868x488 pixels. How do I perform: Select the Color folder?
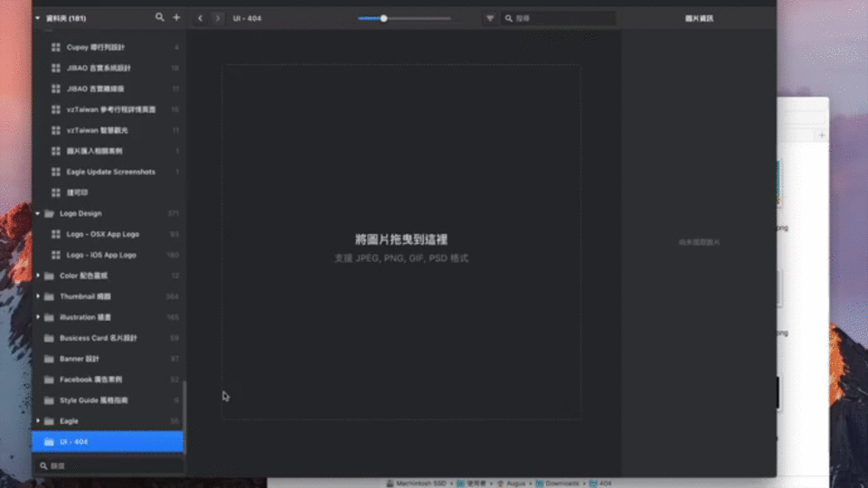pos(108,276)
